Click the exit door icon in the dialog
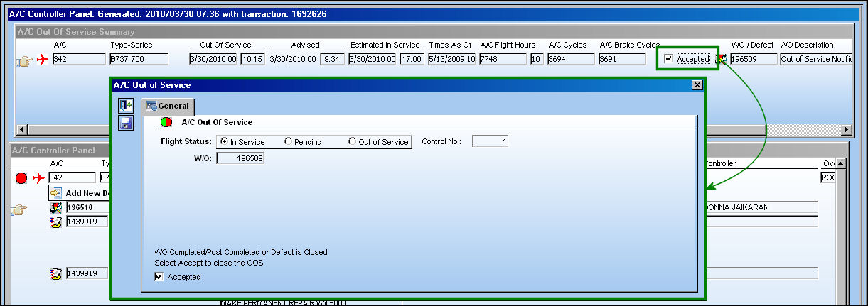 [125, 106]
